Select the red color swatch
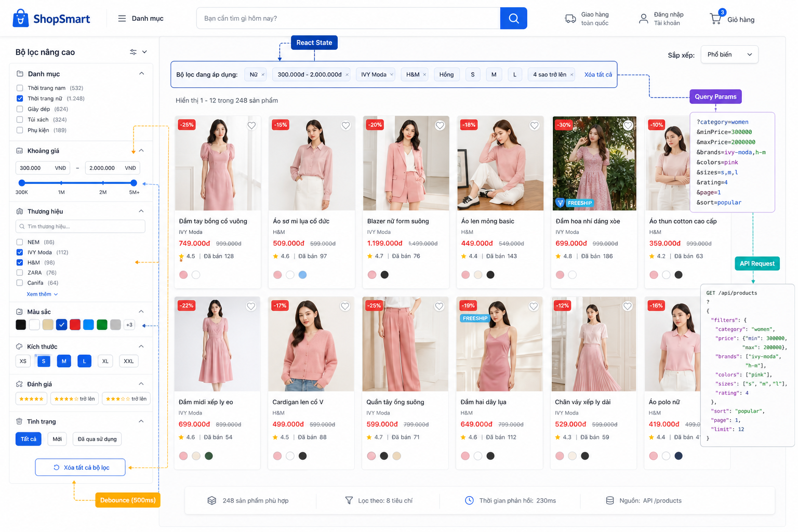The height and width of the screenshot is (532, 798). pyautogui.click(x=75, y=325)
